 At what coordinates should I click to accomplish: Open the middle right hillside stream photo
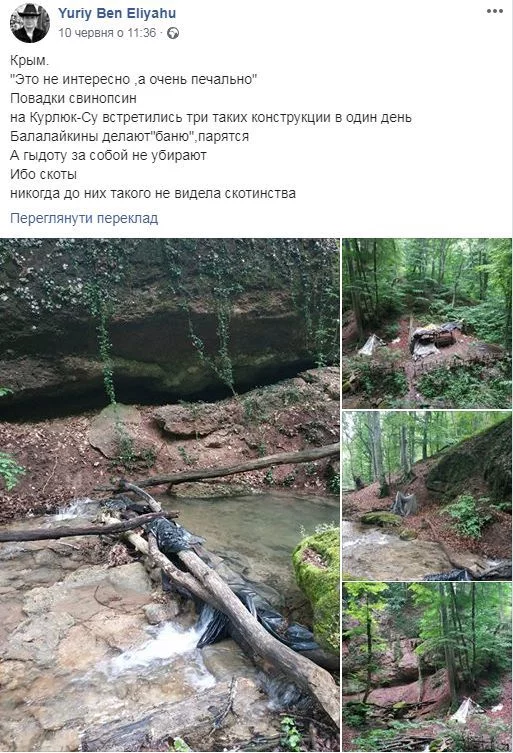click(427, 495)
